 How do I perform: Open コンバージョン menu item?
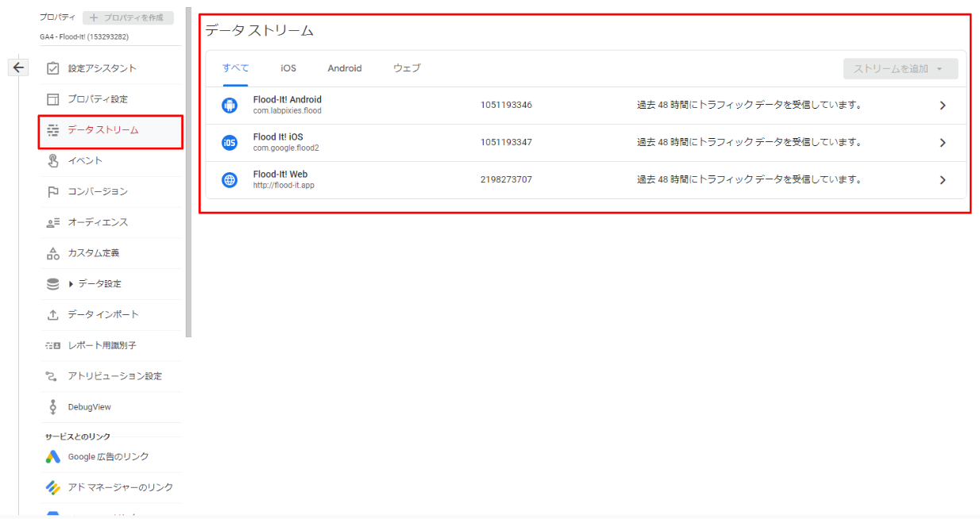coord(110,191)
